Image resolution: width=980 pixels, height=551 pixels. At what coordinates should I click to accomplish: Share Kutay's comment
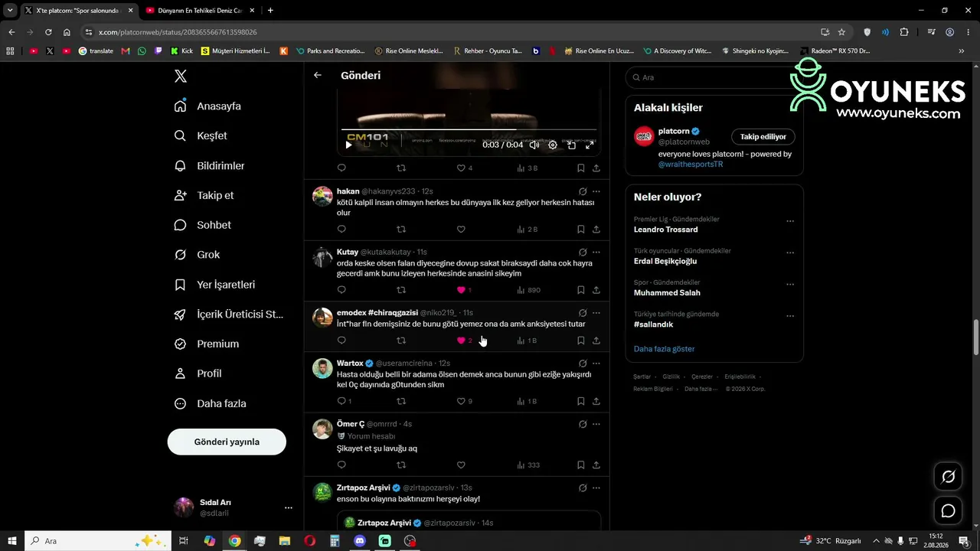click(596, 290)
